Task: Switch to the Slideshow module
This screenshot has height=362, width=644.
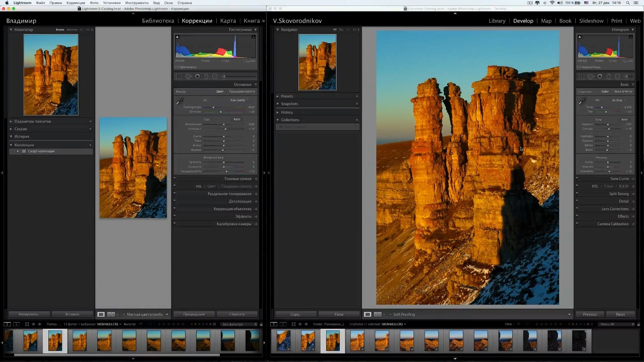Action: click(591, 21)
